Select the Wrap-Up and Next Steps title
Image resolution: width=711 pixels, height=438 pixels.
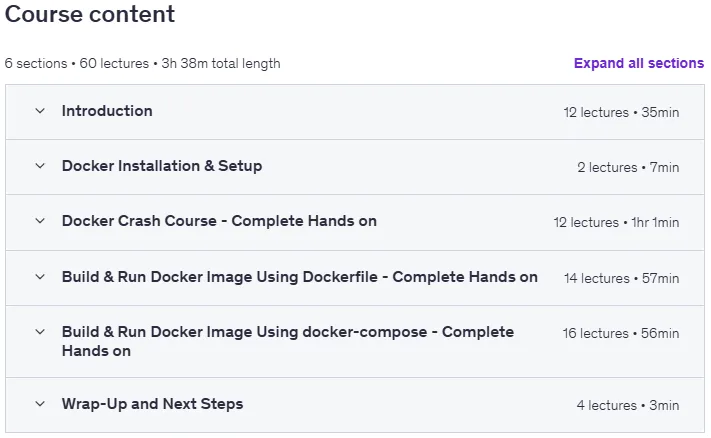tap(152, 404)
